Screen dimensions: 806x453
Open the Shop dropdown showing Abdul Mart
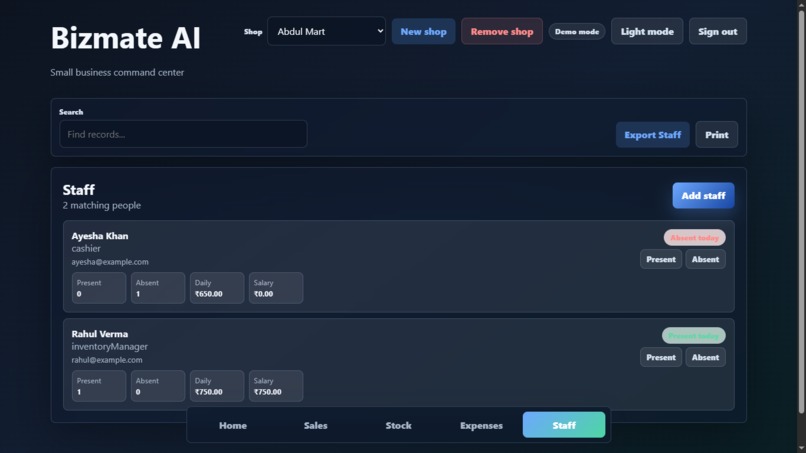tap(326, 31)
